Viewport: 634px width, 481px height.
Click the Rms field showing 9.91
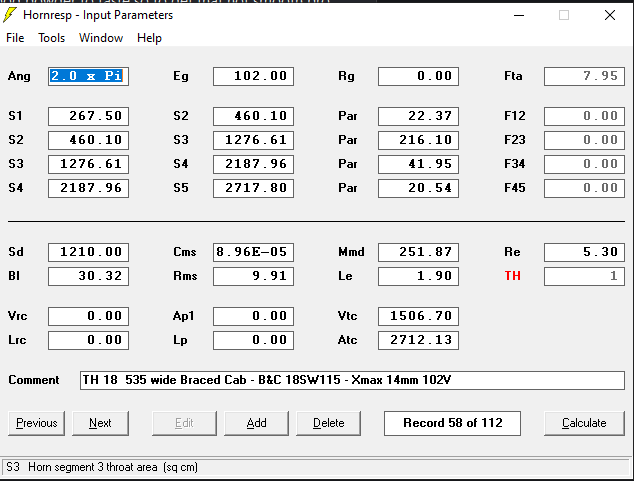[254, 276]
